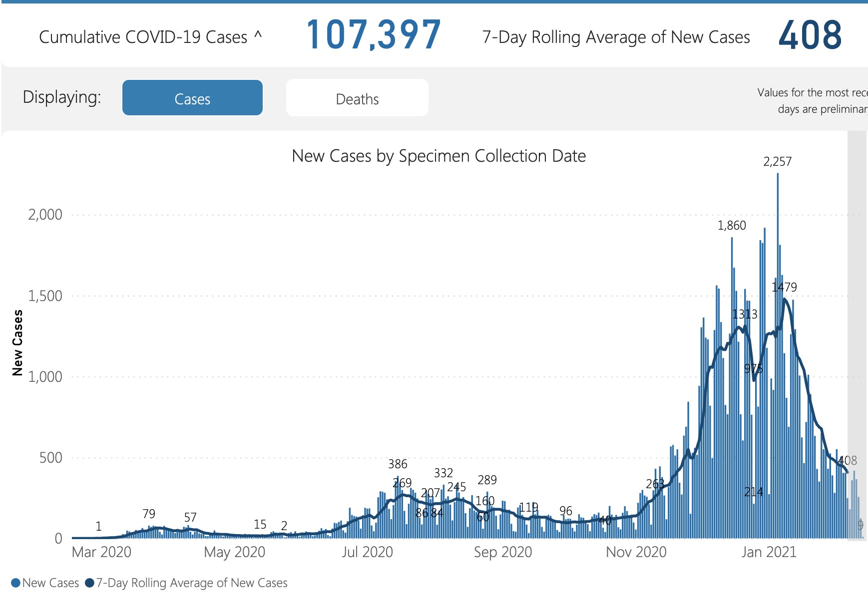Click the large 408 header value
Viewport: 868px width, 597px height.
(x=810, y=35)
